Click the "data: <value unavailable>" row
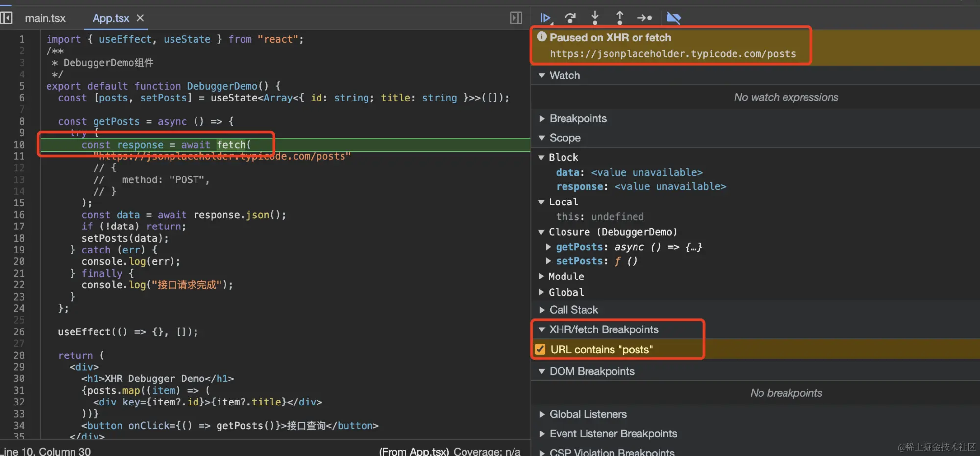 click(x=629, y=172)
